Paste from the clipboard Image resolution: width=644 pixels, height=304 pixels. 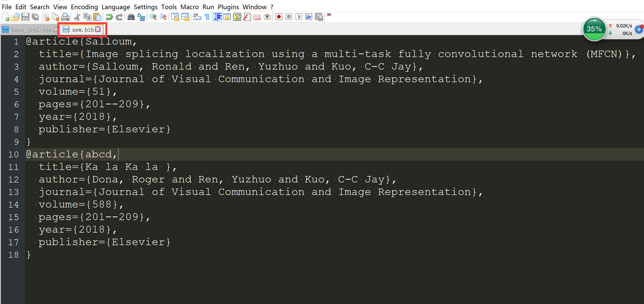coord(97,17)
